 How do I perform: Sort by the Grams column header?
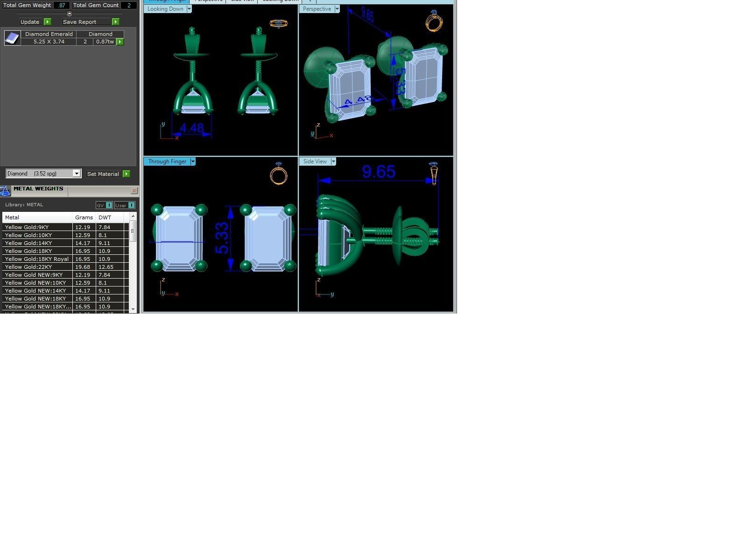[84, 217]
